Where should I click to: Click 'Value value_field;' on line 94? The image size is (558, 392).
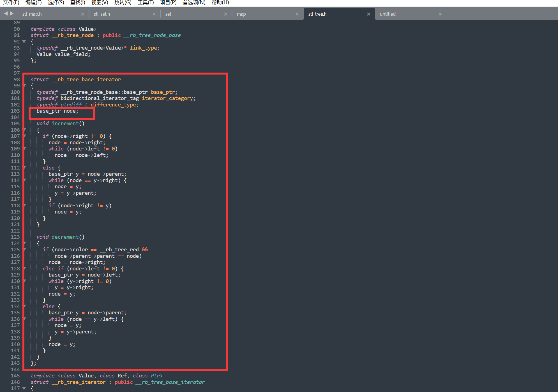click(x=63, y=54)
